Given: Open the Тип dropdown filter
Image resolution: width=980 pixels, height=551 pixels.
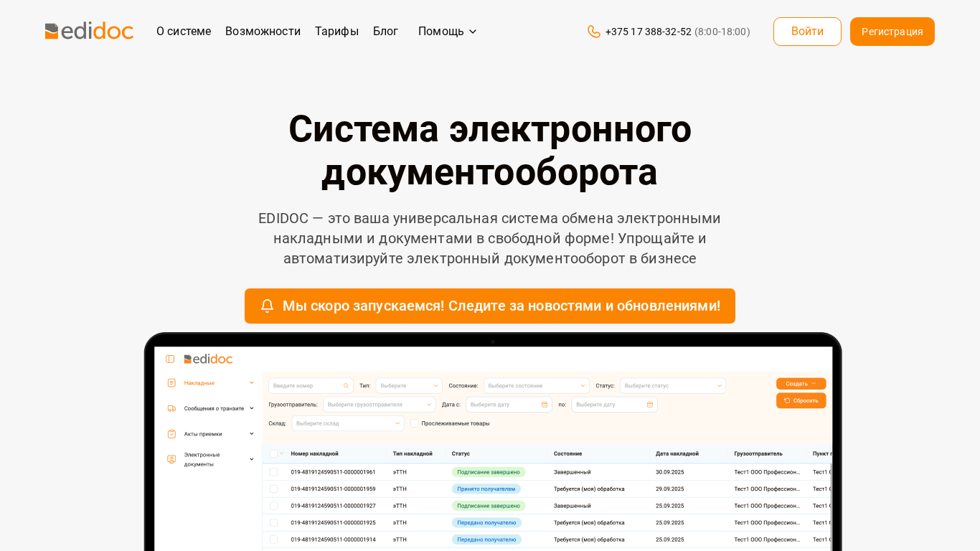Looking at the screenshot, I should point(409,386).
